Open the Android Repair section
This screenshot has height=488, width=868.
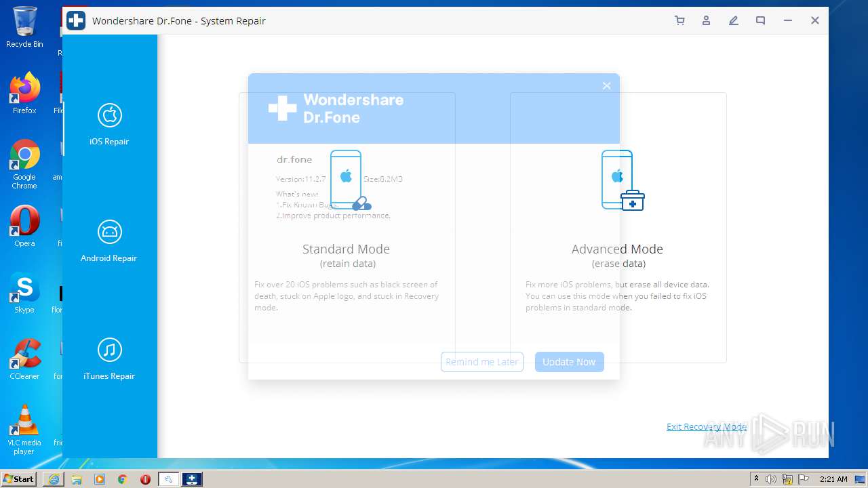109,241
